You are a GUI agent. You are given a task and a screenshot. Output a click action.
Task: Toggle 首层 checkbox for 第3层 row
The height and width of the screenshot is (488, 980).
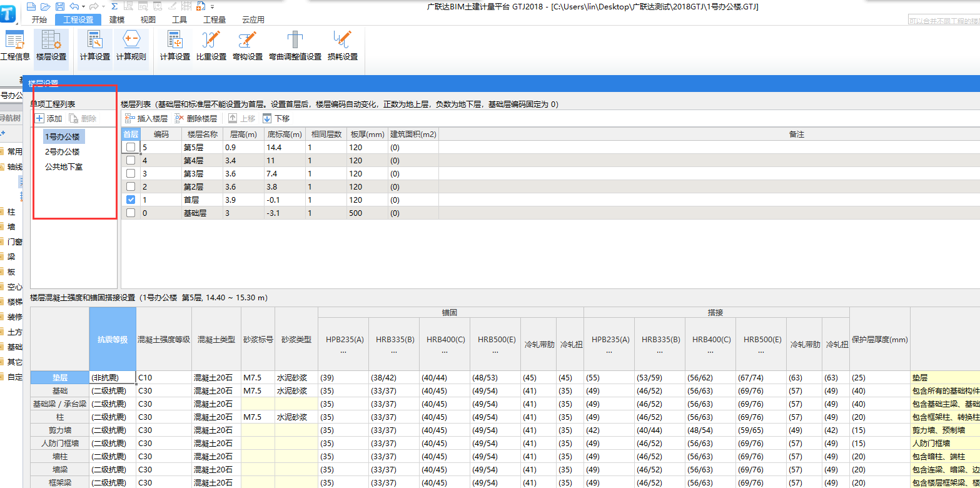[131, 173]
